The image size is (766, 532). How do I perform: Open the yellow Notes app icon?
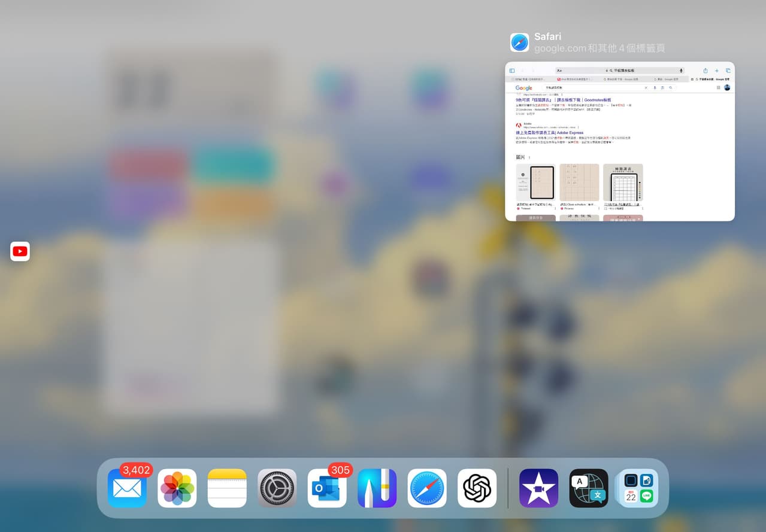[227, 488]
